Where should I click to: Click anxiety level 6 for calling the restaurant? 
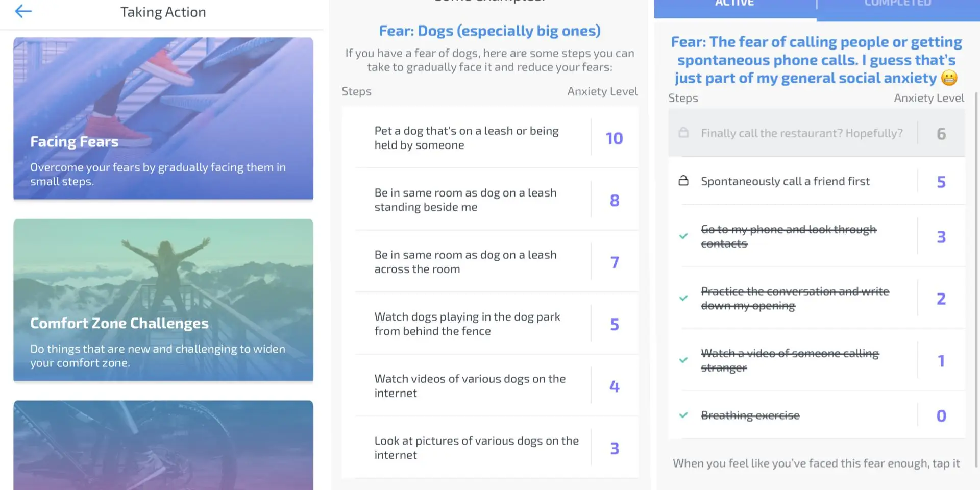point(941,134)
